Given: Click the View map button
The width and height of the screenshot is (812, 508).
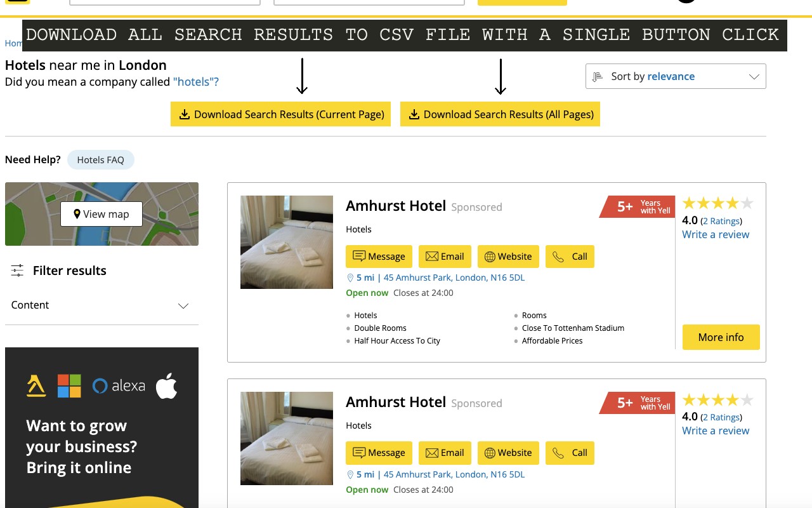Looking at the screenshot, I should [x=101, y=214].
